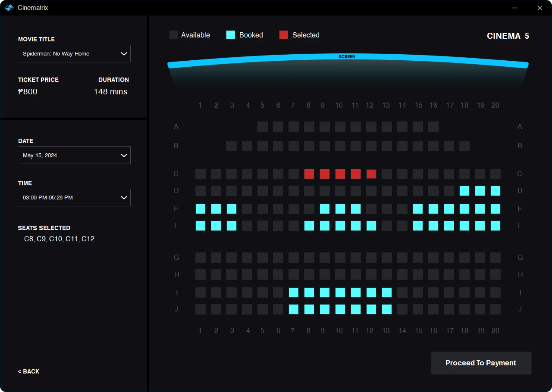Deselect the red seat C12
This screenshot has height=392, width=552.
pos(371,174)
